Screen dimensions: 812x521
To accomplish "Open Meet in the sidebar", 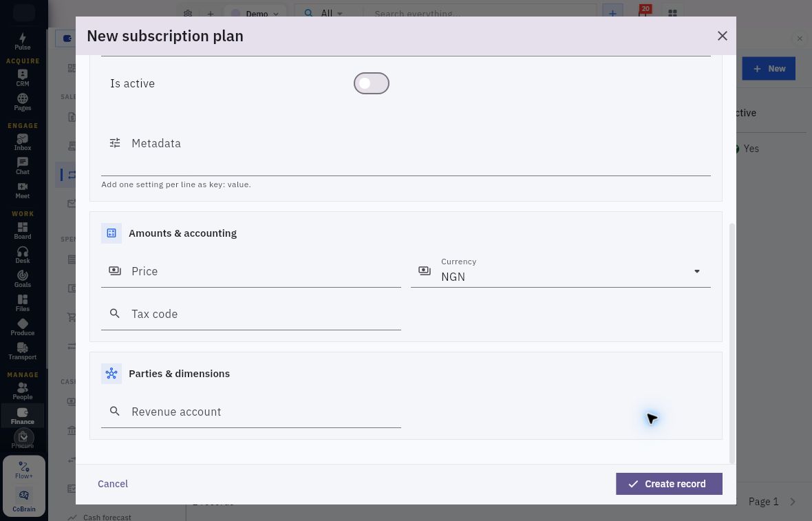I will click(22, 190).
